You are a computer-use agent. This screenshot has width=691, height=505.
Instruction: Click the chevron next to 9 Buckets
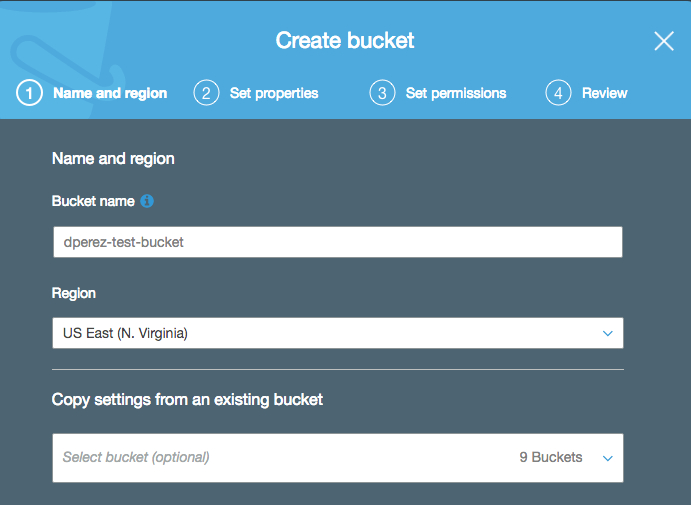tap(608, 458)
